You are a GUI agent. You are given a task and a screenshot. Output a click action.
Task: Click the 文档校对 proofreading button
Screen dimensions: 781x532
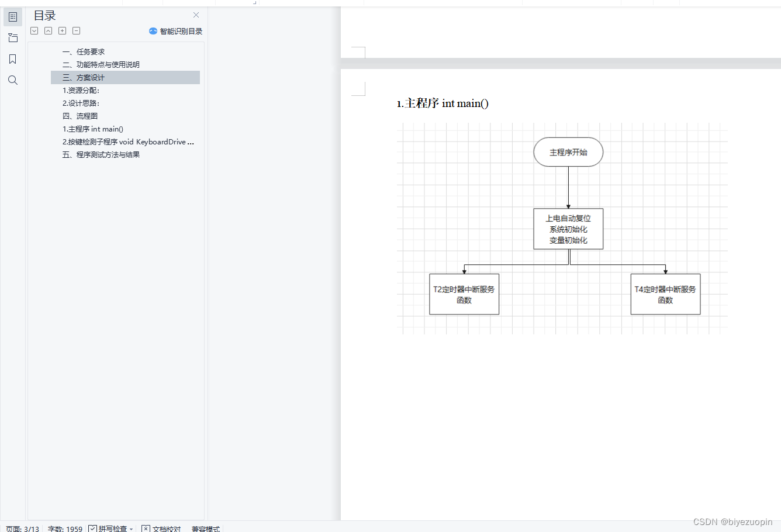tap(161, 528)
